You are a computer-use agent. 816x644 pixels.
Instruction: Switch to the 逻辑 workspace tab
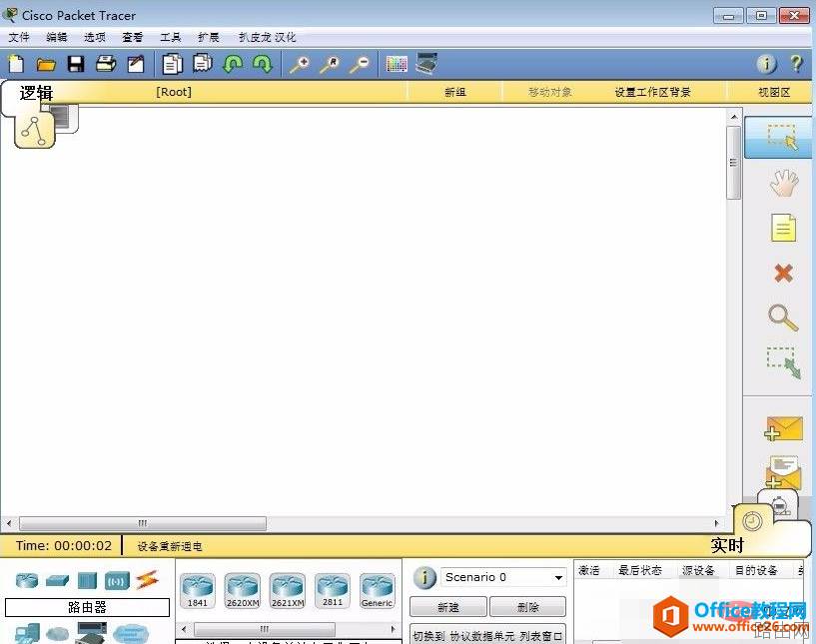click(36, 93)
